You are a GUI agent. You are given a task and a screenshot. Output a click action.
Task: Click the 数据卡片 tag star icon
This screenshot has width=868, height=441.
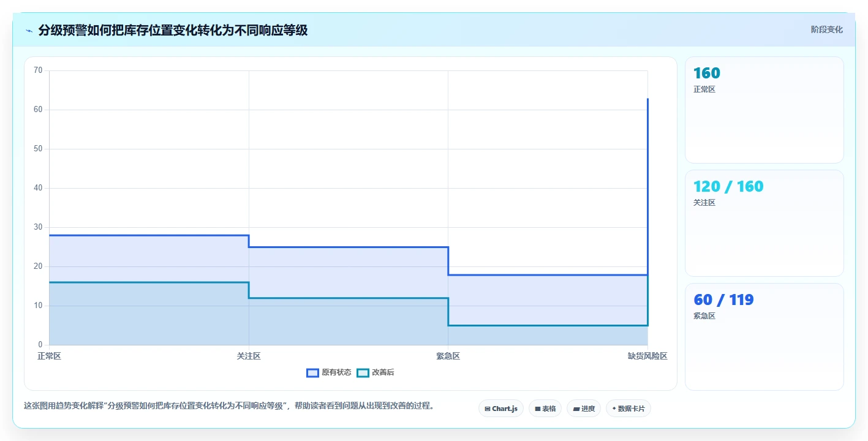(x=614, y=408)
